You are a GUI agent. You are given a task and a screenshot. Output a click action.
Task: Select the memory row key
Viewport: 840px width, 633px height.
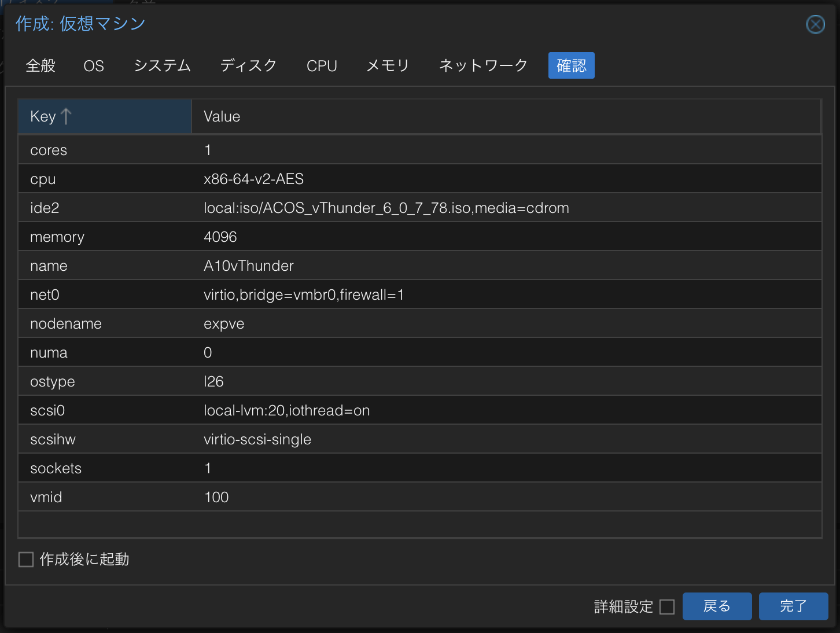tap(57, 237)
